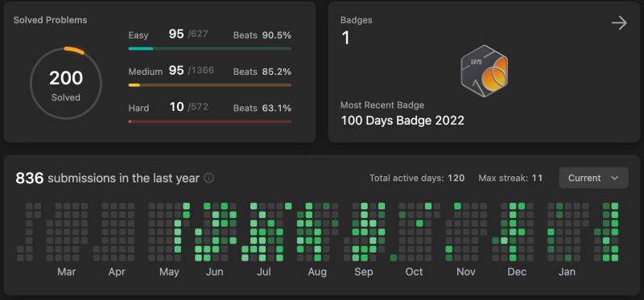Click the chevron on Current dropdown
The width and height of the screenshot is (644, 300).
click(x=615, y=178)
